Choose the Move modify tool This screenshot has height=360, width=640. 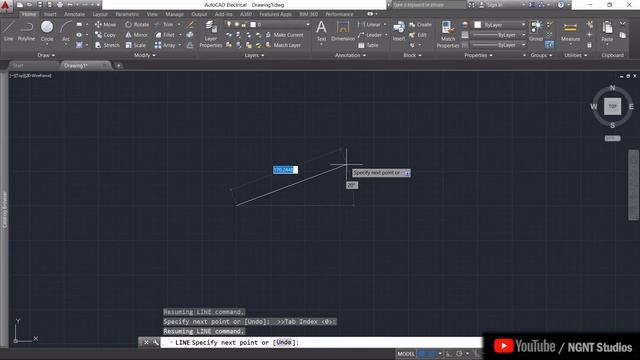[105, 24]
